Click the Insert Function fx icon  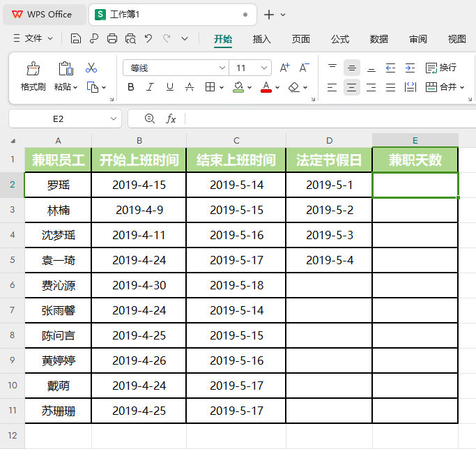point(171,119)
